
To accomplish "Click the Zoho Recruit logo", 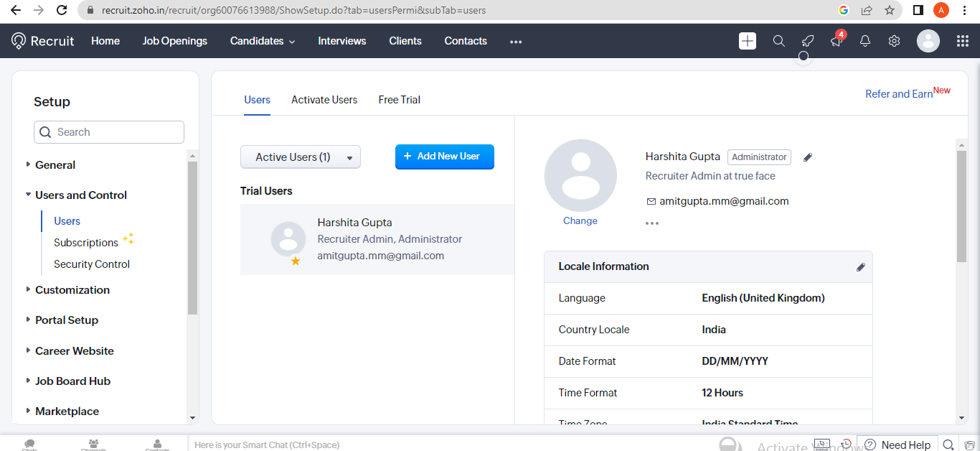I will [43, 41].
